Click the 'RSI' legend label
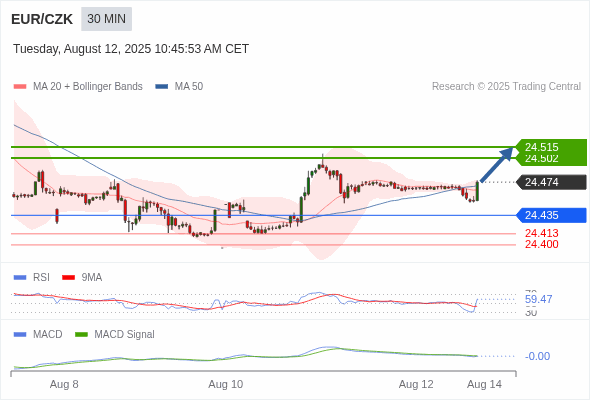This screenshot has height=400, width=590. pos(41,278)
